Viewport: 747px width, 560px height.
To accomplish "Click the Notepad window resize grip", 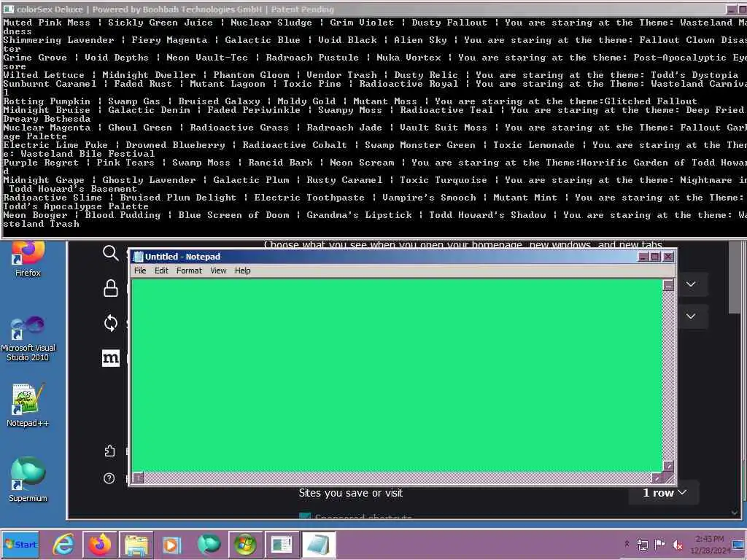I will point(669,477).
